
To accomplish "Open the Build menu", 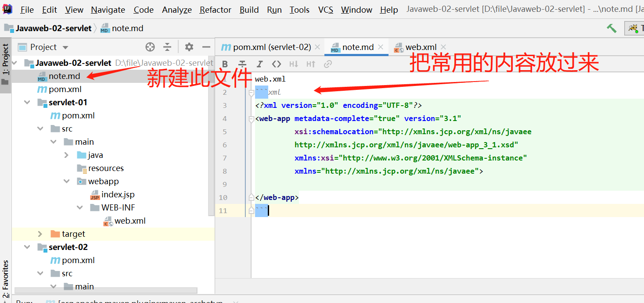I will click(x=249, y=10).
